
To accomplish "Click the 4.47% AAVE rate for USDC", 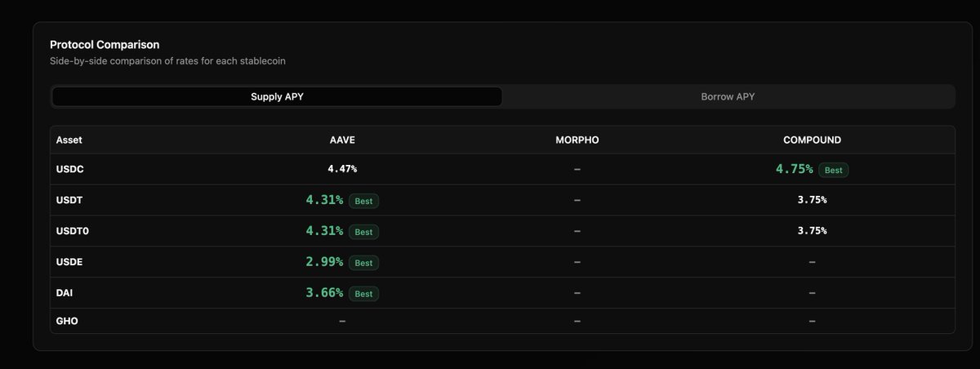I will point(342,169).
